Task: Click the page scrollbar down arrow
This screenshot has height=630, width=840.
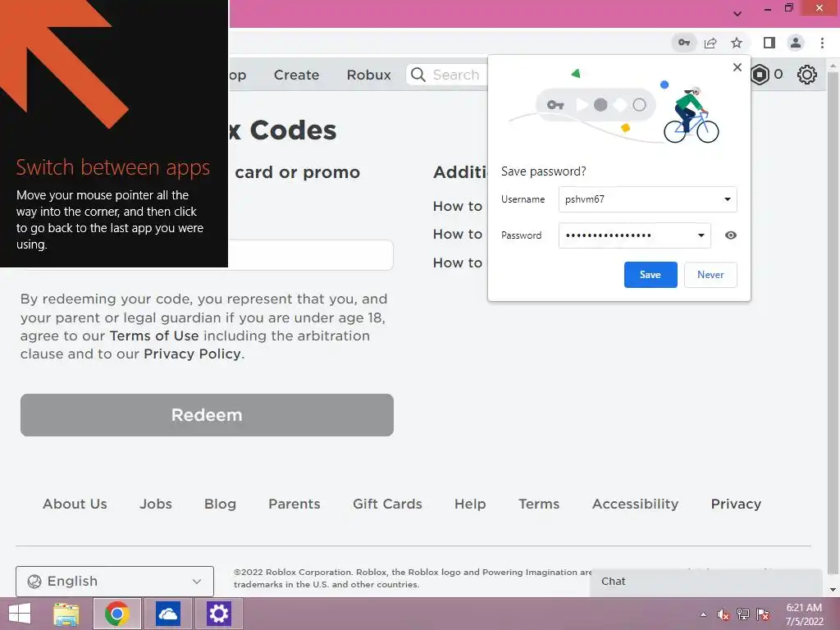Action: 833,591
